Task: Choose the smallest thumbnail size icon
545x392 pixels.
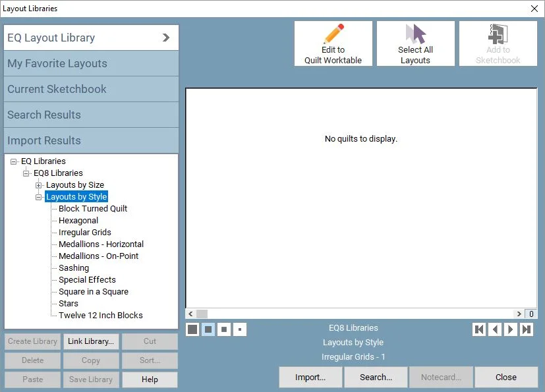Action: (240, 329)
